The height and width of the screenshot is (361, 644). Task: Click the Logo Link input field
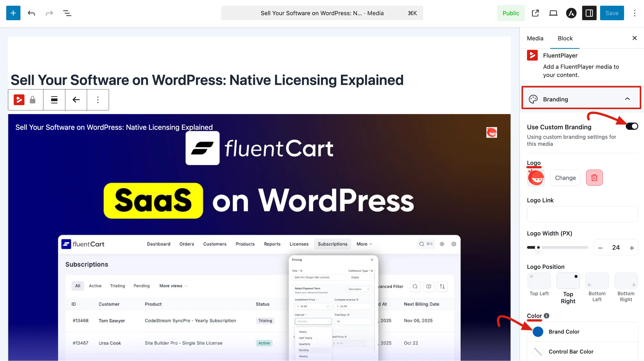pos(582,214)
